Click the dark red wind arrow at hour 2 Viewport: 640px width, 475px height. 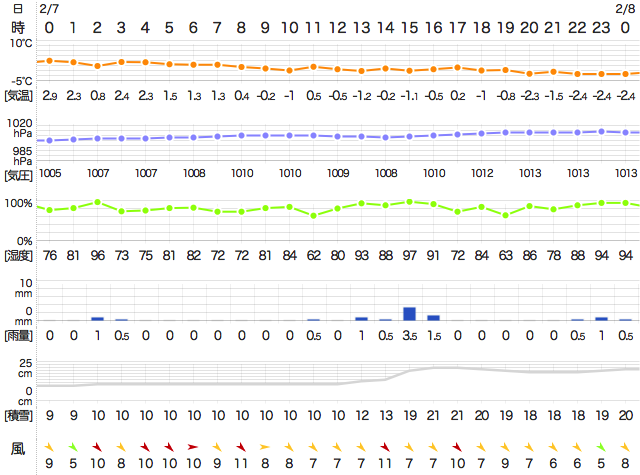click(x=97, y=446)
